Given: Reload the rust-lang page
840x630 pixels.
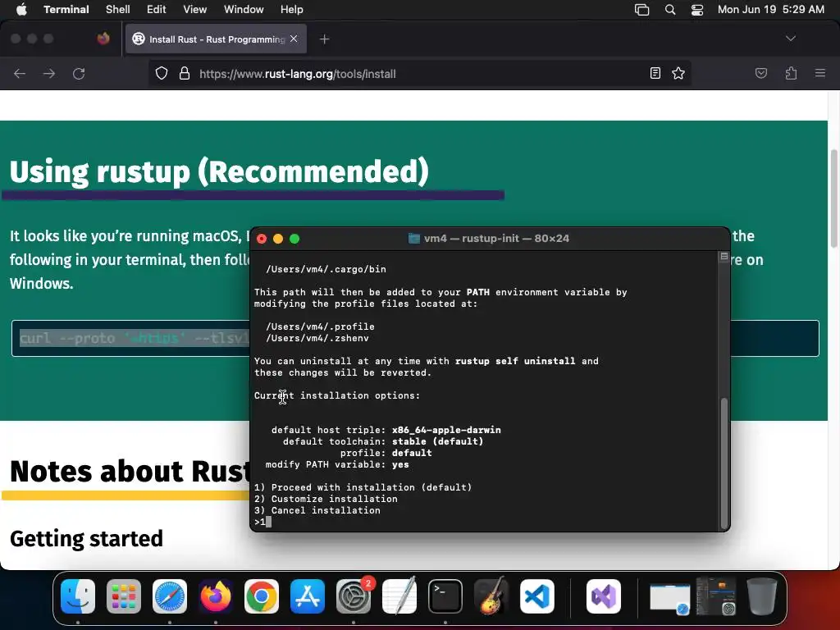Looking at the screenshot, I should coord(79,73).
